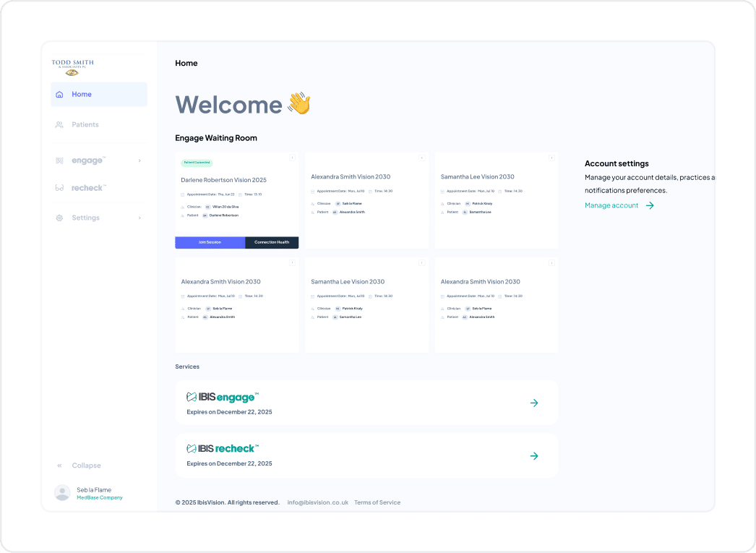Open options menu on Darlene Robertson card
756x553 pixels.
pyautogui.click(x=292, y=158)
